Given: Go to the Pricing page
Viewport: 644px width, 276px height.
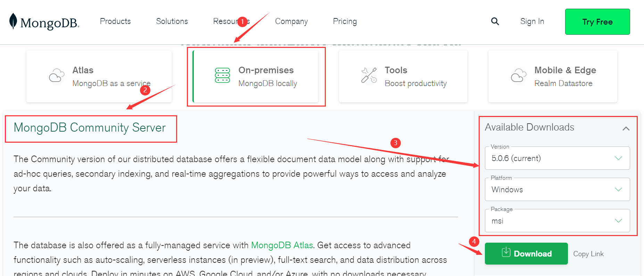Looking at the screenshot, I should [x=345, y=22].
